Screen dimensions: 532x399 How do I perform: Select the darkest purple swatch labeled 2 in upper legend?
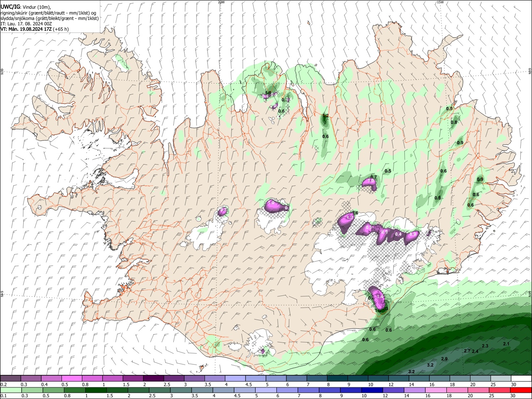(x=153, y=378)
